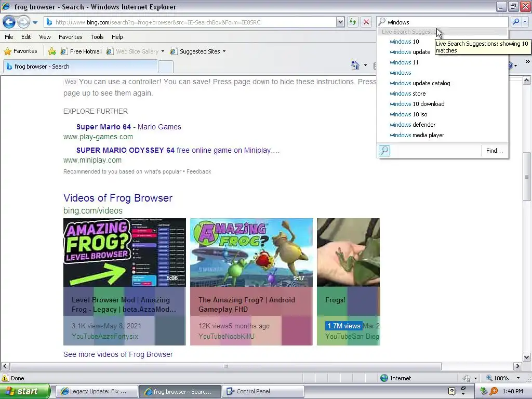The height and width of the screenshot is (399, 532).
Task: Click Add to Favorites Bar star icon
Action: pyautogui.click(x=52, y=51)
